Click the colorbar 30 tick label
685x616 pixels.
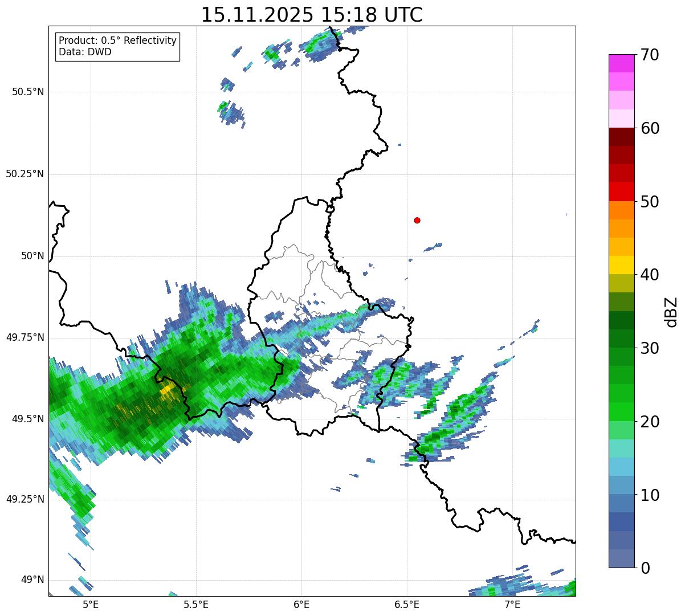tap(650, 348)
